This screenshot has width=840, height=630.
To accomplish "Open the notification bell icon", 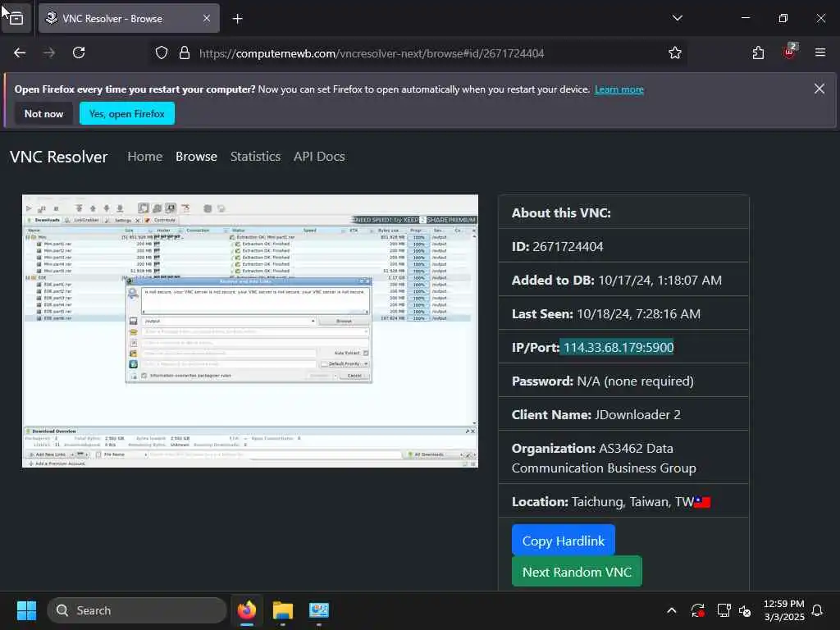I will (817, 610).
